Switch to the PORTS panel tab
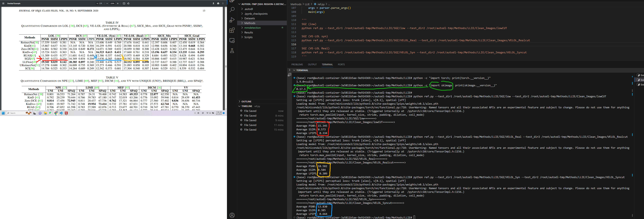The width and height of the screenshot is (644, 219). pyautogui.click(x=341, y=64)
